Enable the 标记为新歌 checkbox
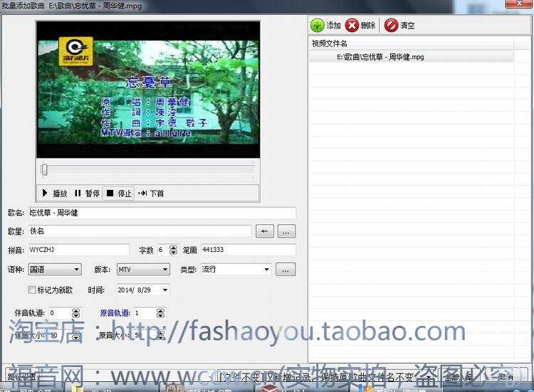 tap(32, 290)
